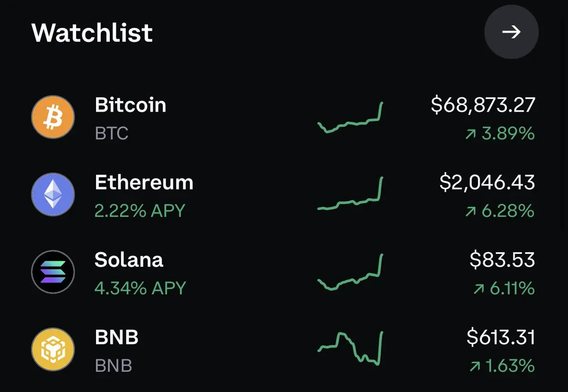Click Solana's 4.34% APY label

140,288
